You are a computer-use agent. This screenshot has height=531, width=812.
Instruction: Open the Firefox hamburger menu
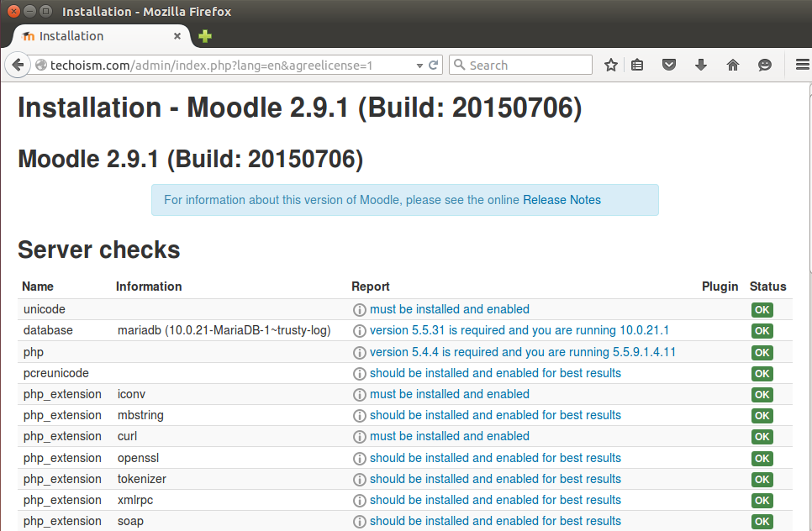point(803,65)
